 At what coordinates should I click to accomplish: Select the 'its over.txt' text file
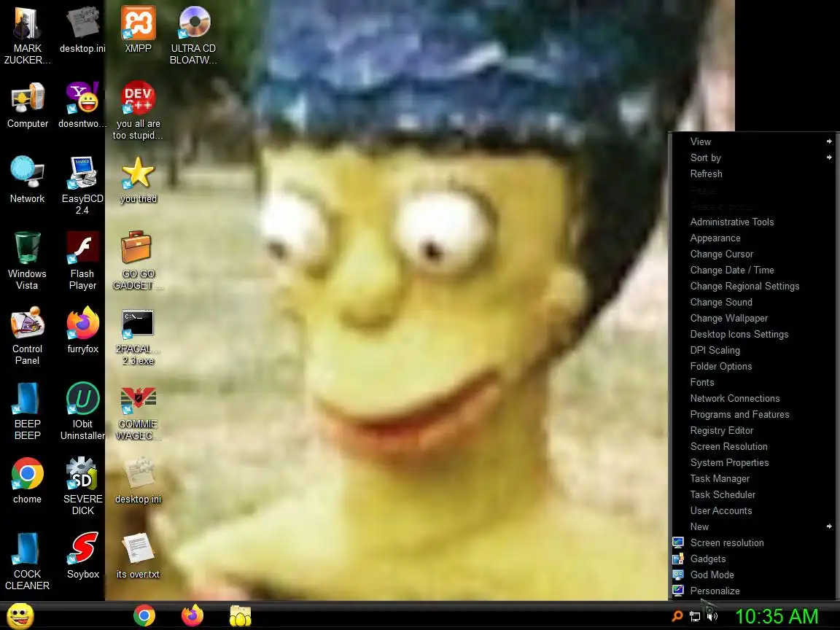[x=138, y=555]
